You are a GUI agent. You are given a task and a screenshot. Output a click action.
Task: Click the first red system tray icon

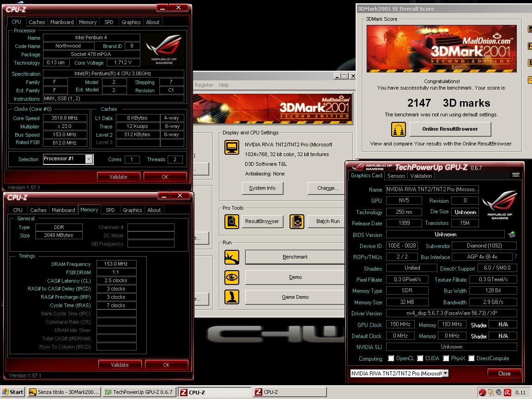(483, 392)
